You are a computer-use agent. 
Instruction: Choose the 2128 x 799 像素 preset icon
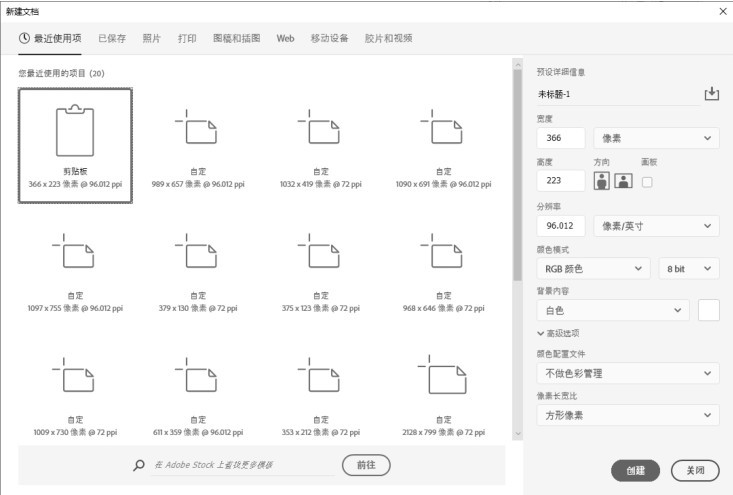pyautogui.click(x=442, y=374)
